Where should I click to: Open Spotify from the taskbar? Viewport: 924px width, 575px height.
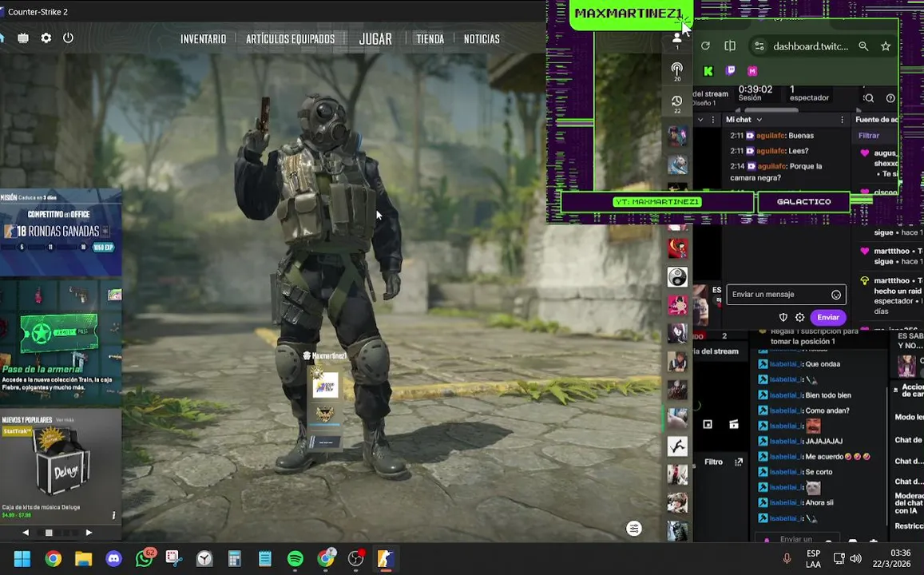(x=295, y=558)
